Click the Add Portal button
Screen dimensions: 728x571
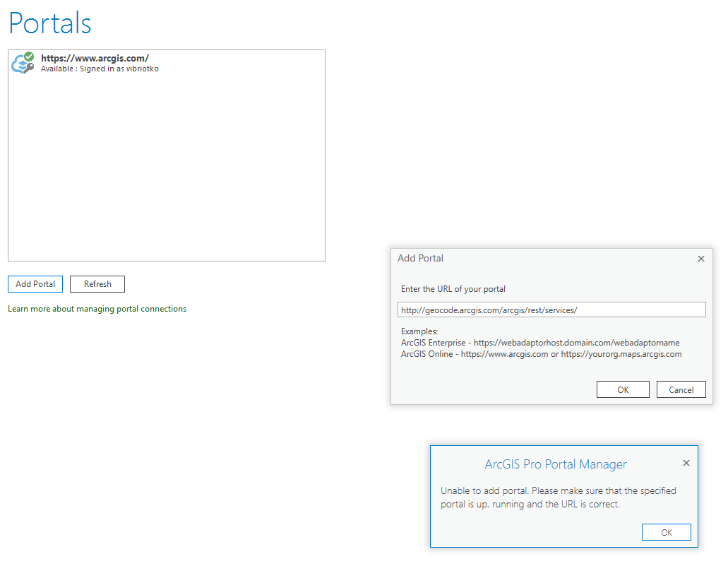tap(35, 284)
